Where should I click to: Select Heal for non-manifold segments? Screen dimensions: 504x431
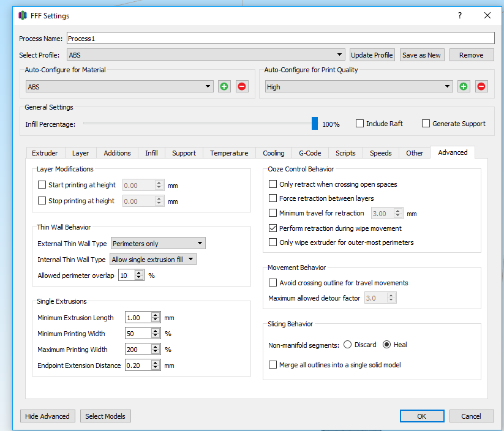(x=386, y=345)
